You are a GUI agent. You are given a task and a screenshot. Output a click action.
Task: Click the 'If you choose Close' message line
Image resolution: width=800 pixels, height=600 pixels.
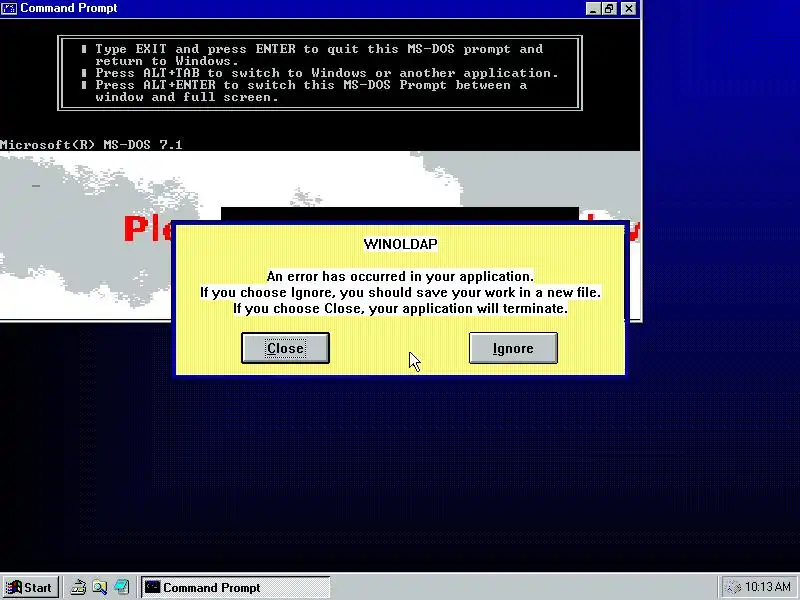[x=401, y=309]
